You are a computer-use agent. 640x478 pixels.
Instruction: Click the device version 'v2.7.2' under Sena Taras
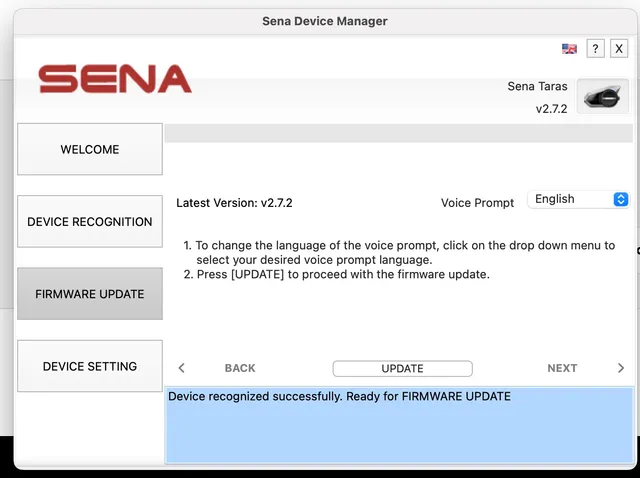click(551, 109)
